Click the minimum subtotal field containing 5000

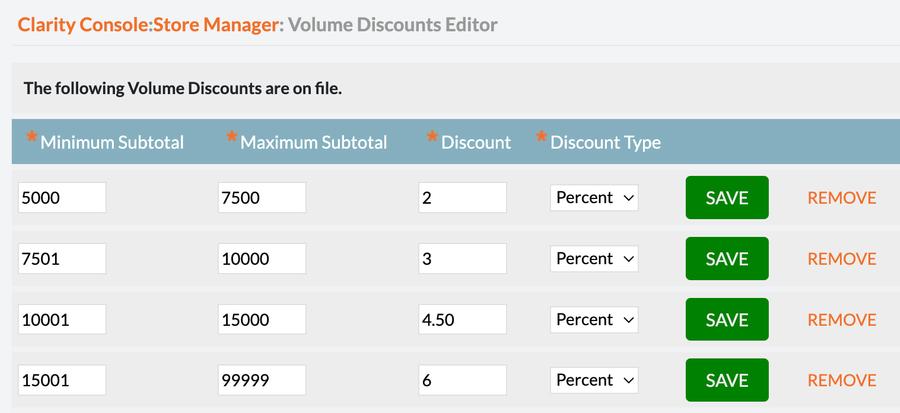(62, 198)
